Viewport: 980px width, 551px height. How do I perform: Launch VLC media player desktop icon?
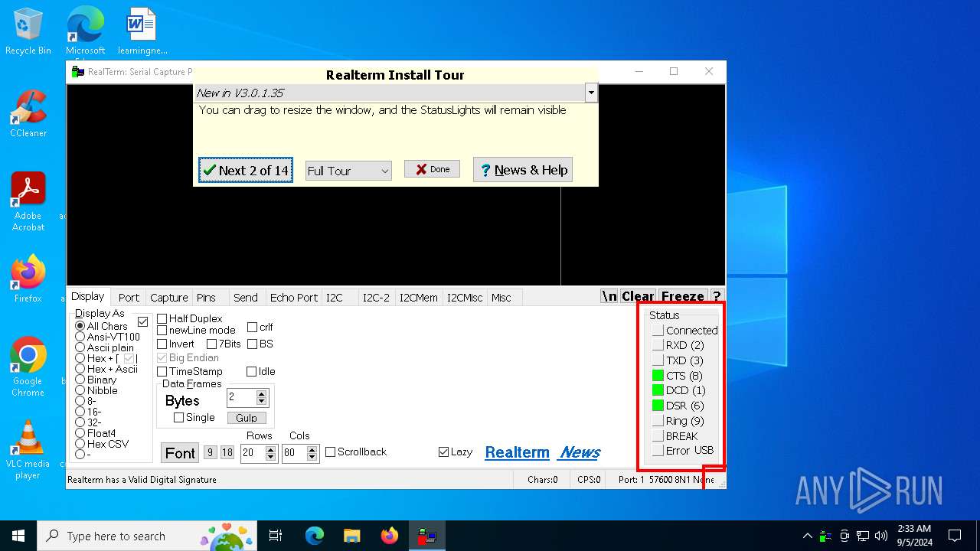point(28,449)
